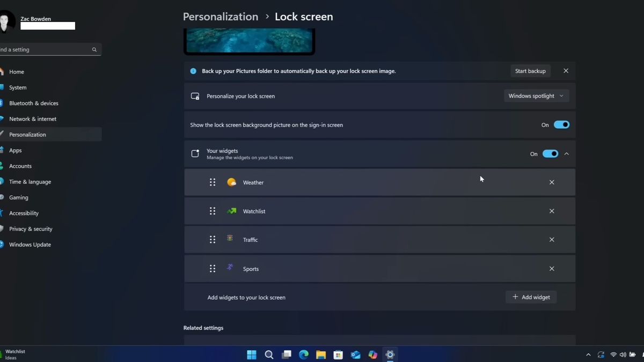Navigate back to Personalization breadcrumb

pyautogui.click(x=220, y=17)
